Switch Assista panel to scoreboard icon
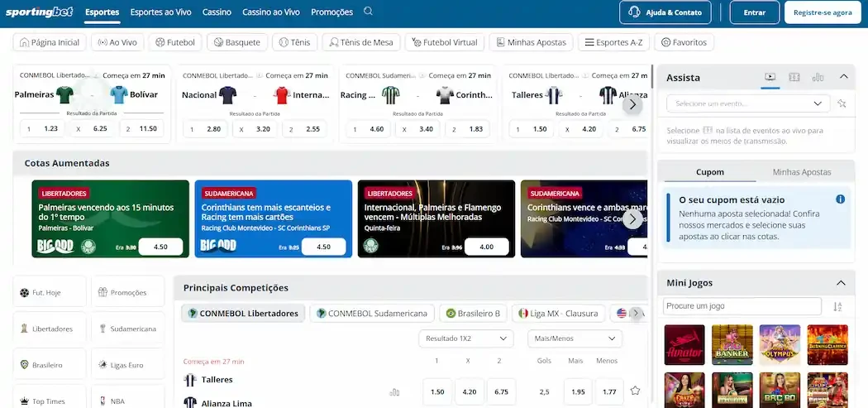 [794, 77]
